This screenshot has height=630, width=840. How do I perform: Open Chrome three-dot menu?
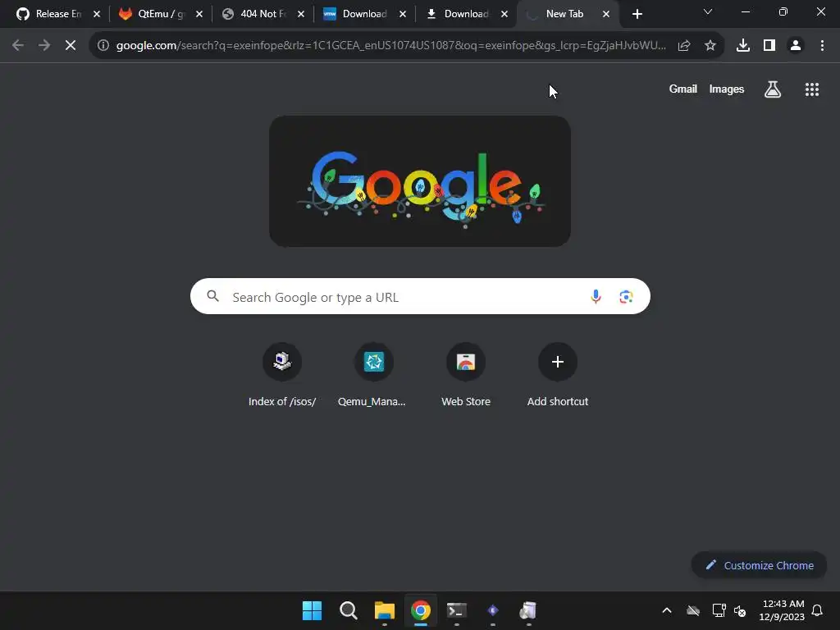click(x=822, y=46)
